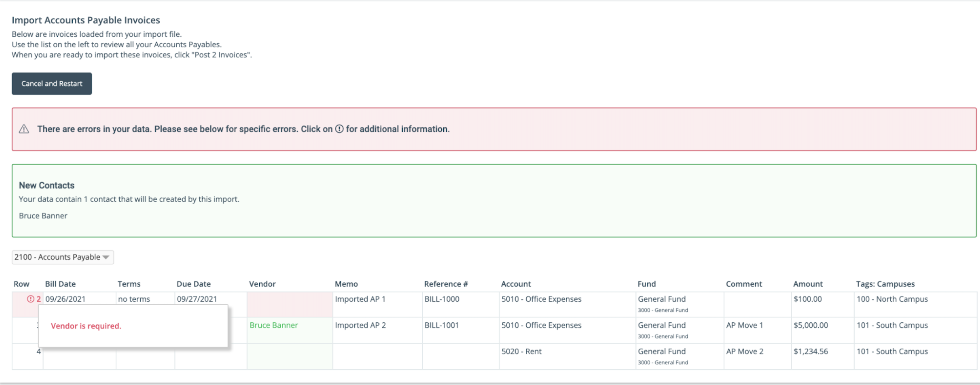Click the Import Accounts Payable Invoices heading
This screenshot has width=980, height=385.
86,20
